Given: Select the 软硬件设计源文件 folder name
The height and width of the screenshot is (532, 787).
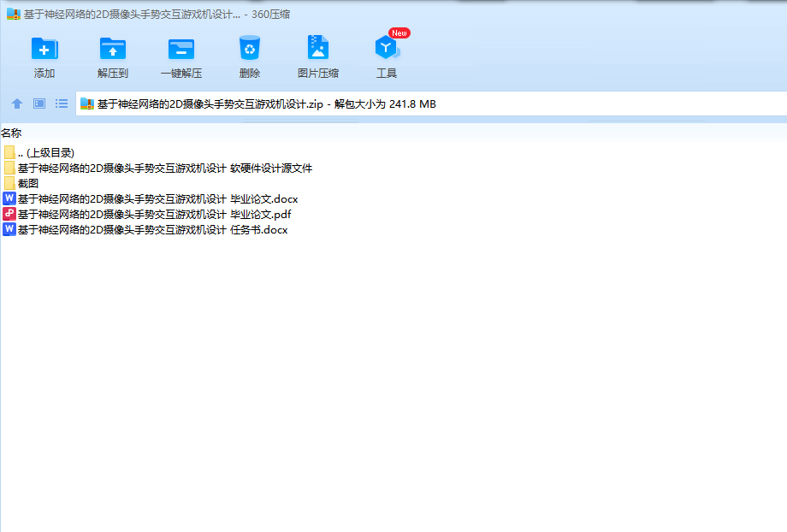Looking at the screenshot, I should point(165,168).
